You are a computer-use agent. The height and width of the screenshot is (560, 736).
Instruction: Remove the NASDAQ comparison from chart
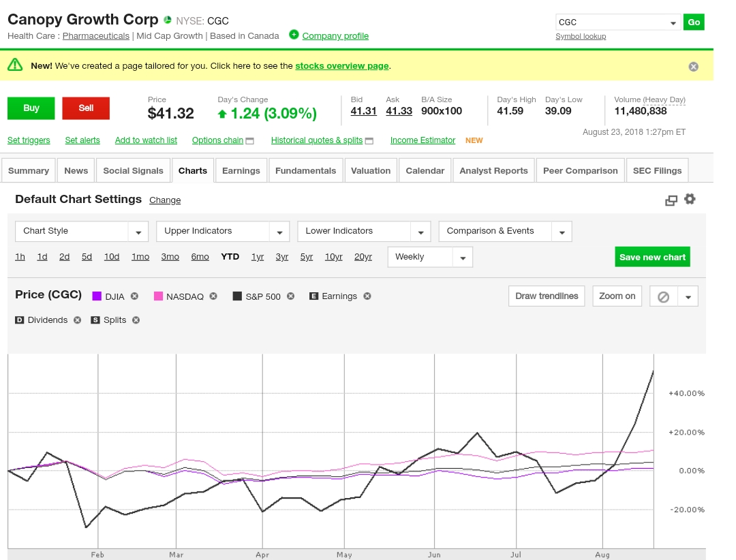(213, 296)
